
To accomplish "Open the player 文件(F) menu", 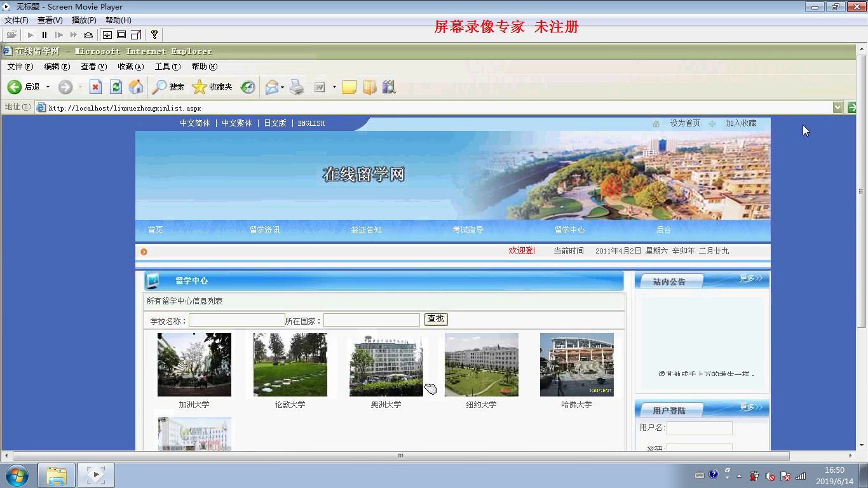I will (17, 20).
